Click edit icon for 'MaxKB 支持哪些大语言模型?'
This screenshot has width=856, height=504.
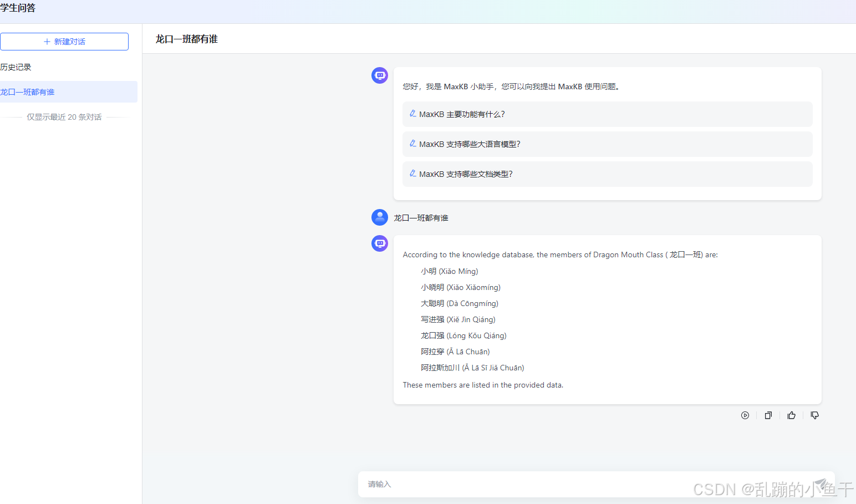point(413,144)
